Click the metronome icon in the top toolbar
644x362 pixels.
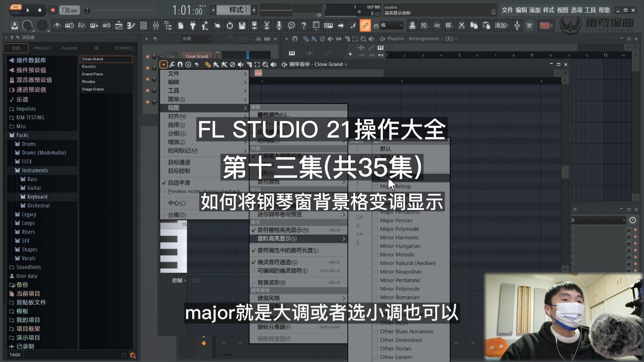pos(57,25)
